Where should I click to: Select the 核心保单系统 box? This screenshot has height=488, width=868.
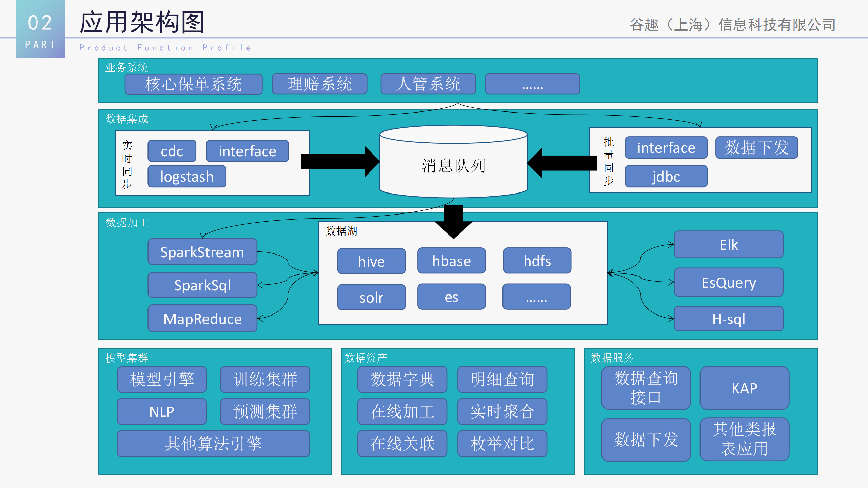194,84
